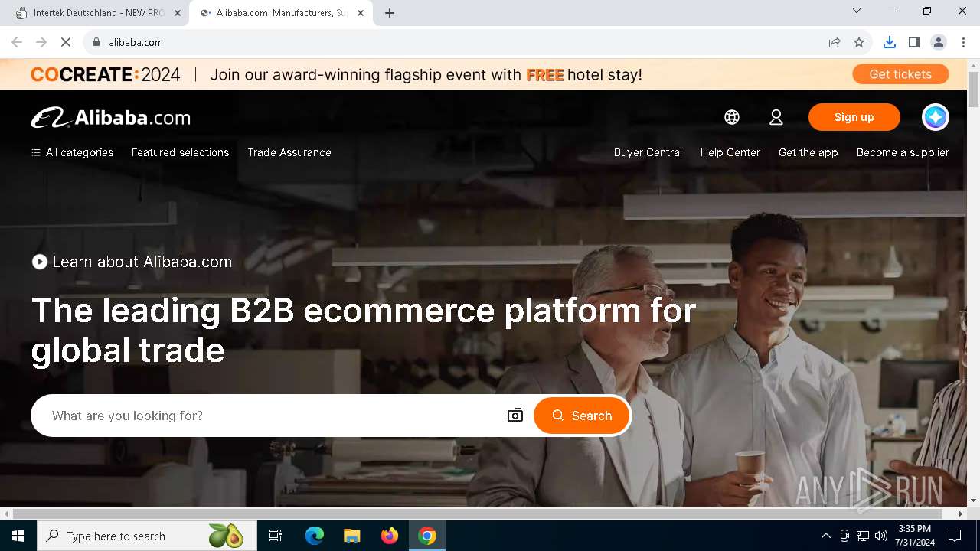The height and width of the screenshot is (551, 980).
Task: Toggle Chrome side panel
Action: click(x=914, y=42)
